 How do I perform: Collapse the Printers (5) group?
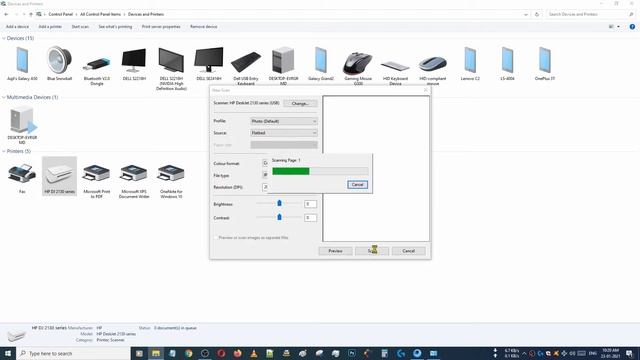[x=4, y=151]
